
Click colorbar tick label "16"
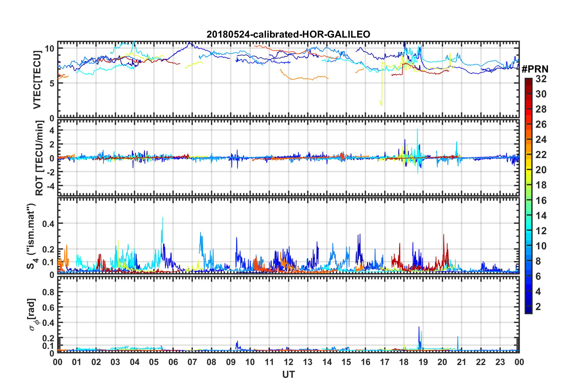(x=541, y=201)
